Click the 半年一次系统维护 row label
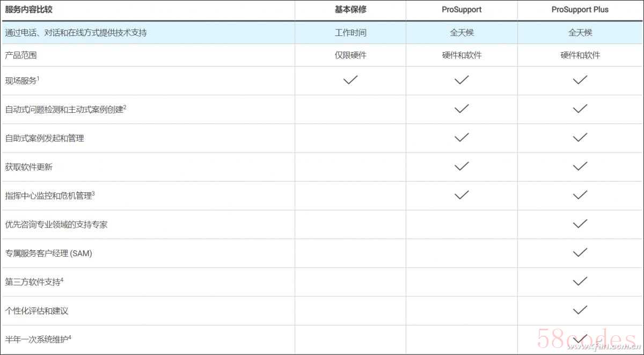Viewport: 644px width, 355px height. [37, 339]
